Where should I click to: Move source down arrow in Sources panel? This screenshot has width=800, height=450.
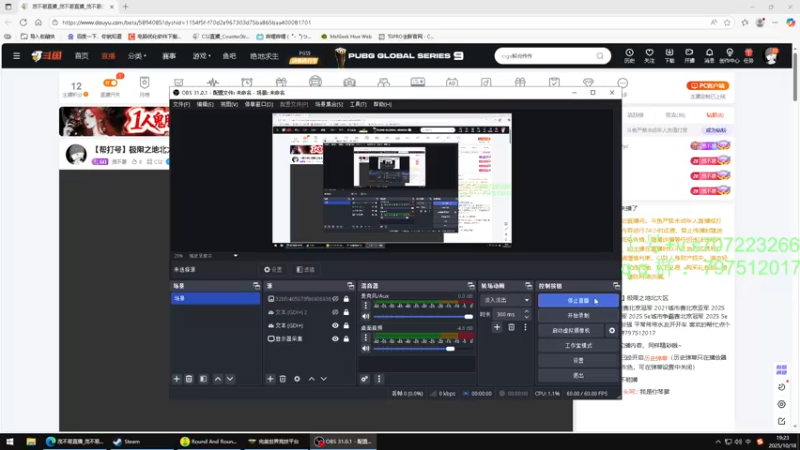click(323, 379)
